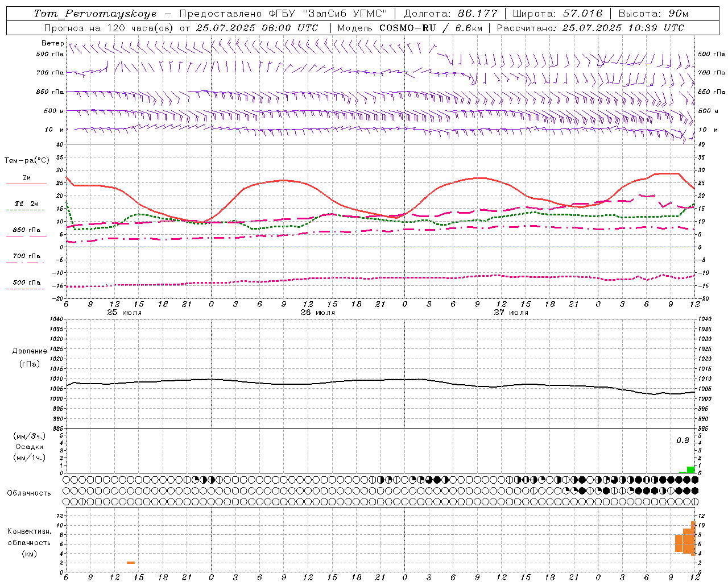The height and width of the screenshot is (582, 728).
Task: Click the '27 июля' date label
Action: 511,313
